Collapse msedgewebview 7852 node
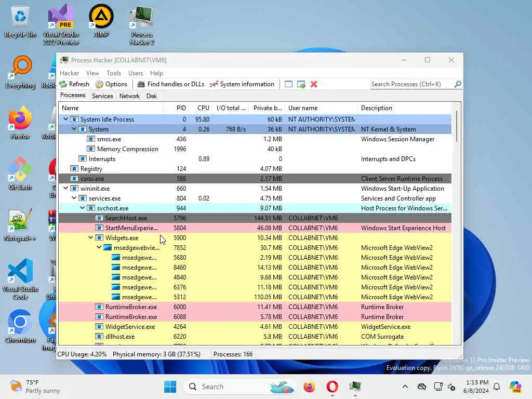 click(x=99, y=247)
